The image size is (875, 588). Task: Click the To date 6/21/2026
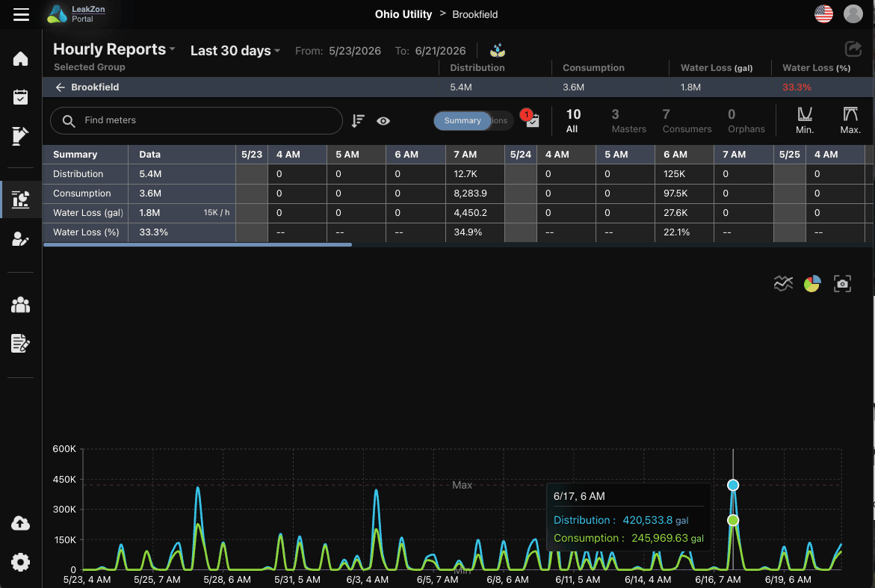(x=440, y=51)
